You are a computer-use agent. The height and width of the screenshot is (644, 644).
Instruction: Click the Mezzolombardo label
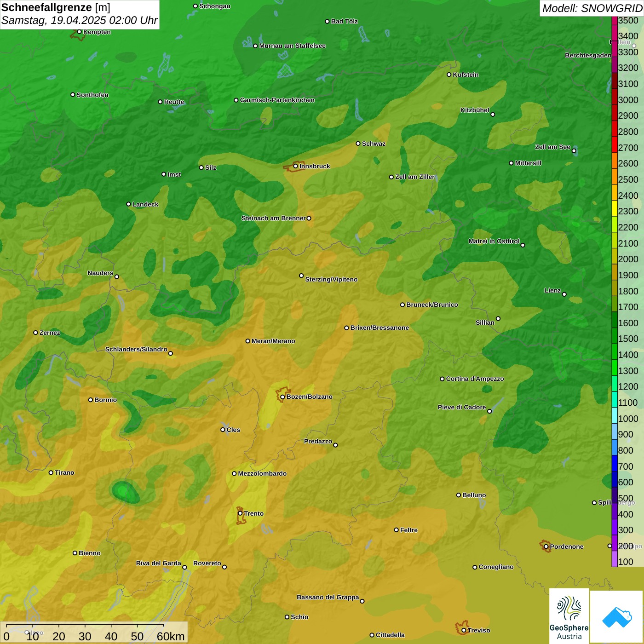262,473
